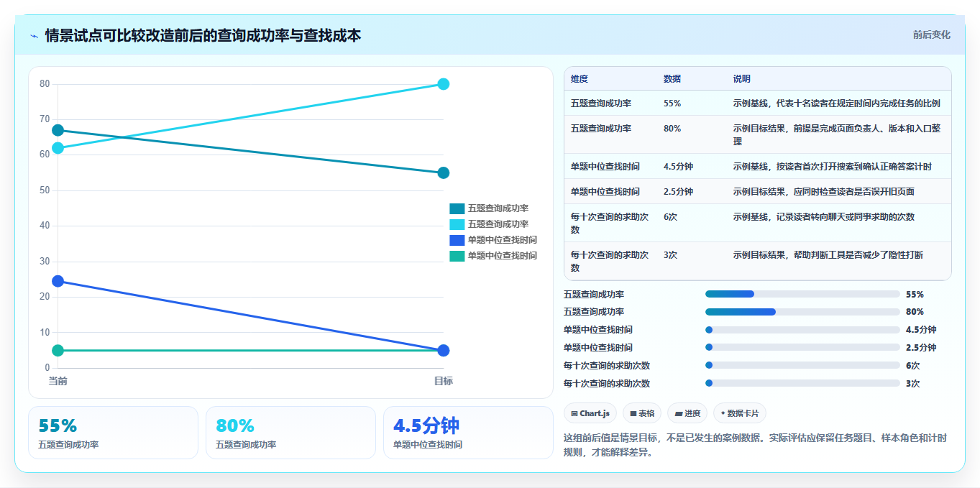The height and width of the screenshot is (488, 980).
Task: Open the 80% KPI card
Action: [x=290, y=433]
